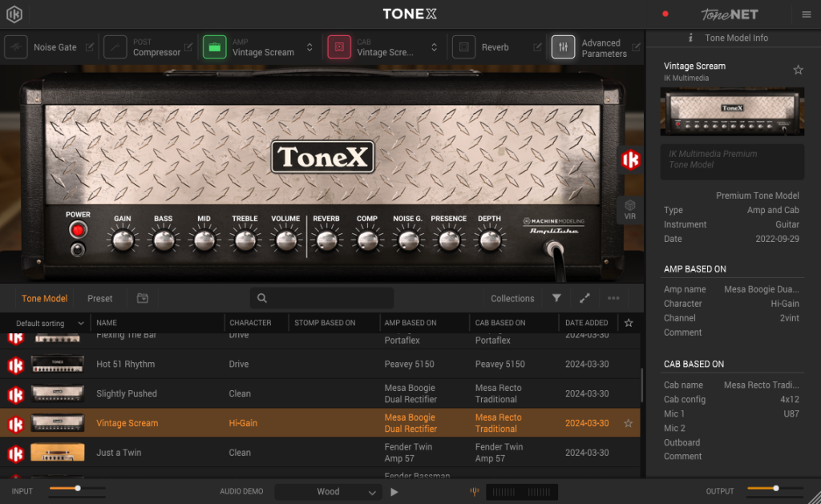The image size is (821, 504).
Task: Open Advanced Parameters edit icon
Action: [x=636, y=47]
